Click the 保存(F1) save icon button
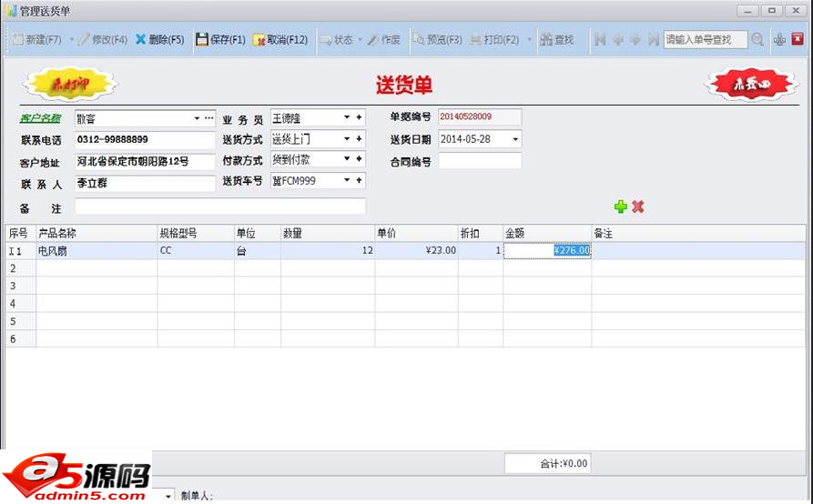813x504 pixels. pyautogui.click(x=220, y=40)
